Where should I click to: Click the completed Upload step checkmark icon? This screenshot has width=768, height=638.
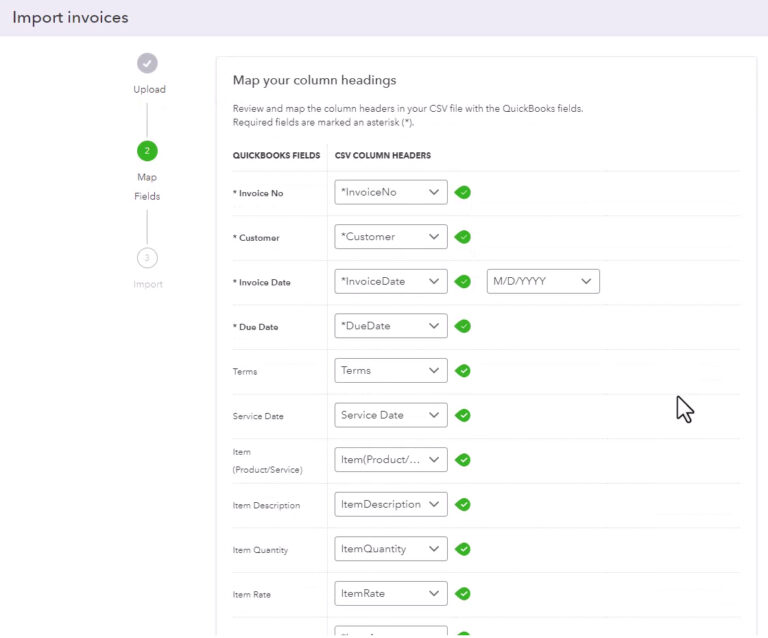coord(147,63)
